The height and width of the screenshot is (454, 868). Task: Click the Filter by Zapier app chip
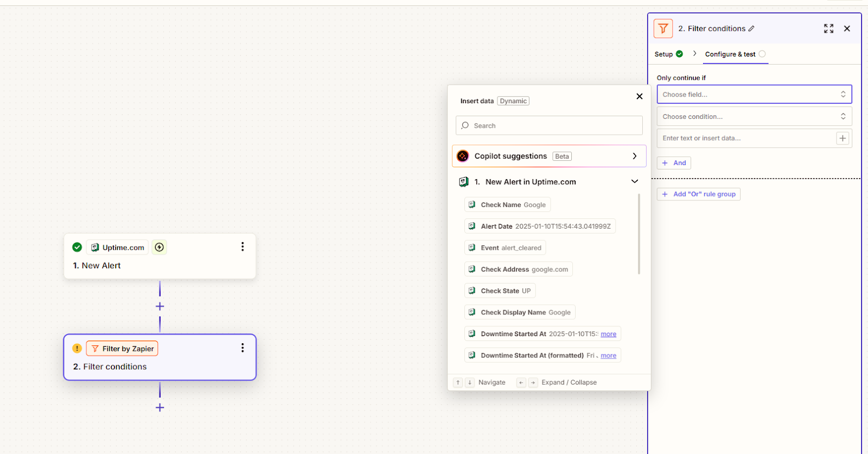(x=122, y=348)
